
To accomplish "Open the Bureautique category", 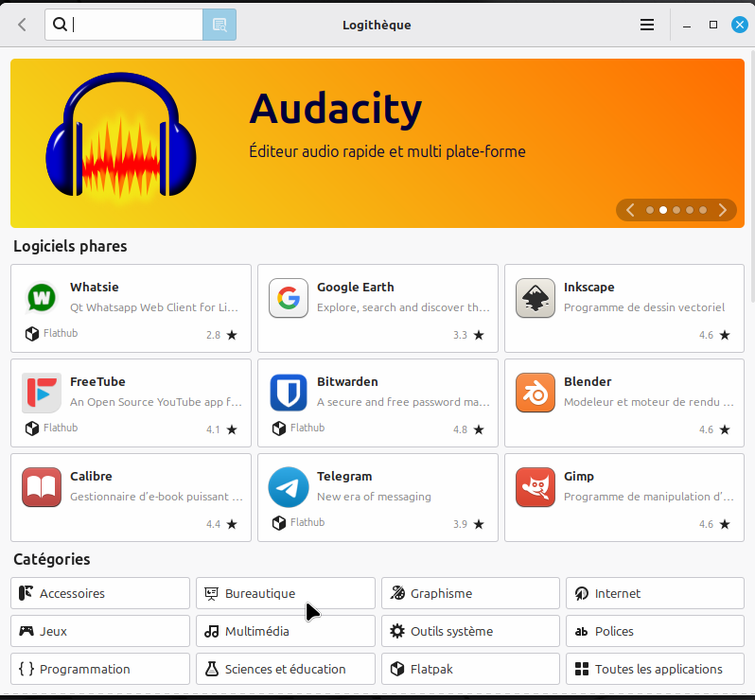I will coord(285,593).
